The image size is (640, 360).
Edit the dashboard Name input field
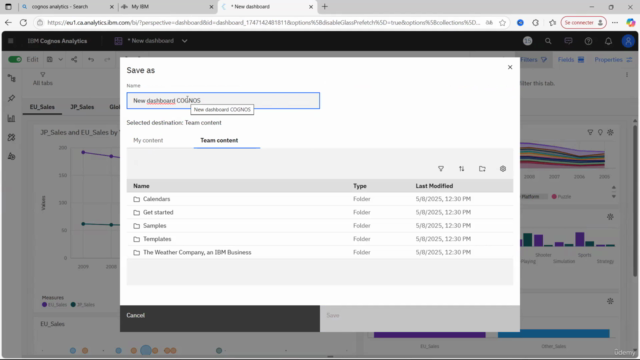pos(223,100)
